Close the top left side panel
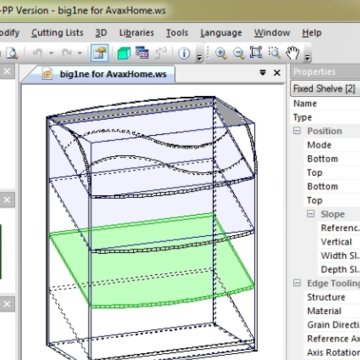This screenshot has height=360, width=360. (7, 71)
